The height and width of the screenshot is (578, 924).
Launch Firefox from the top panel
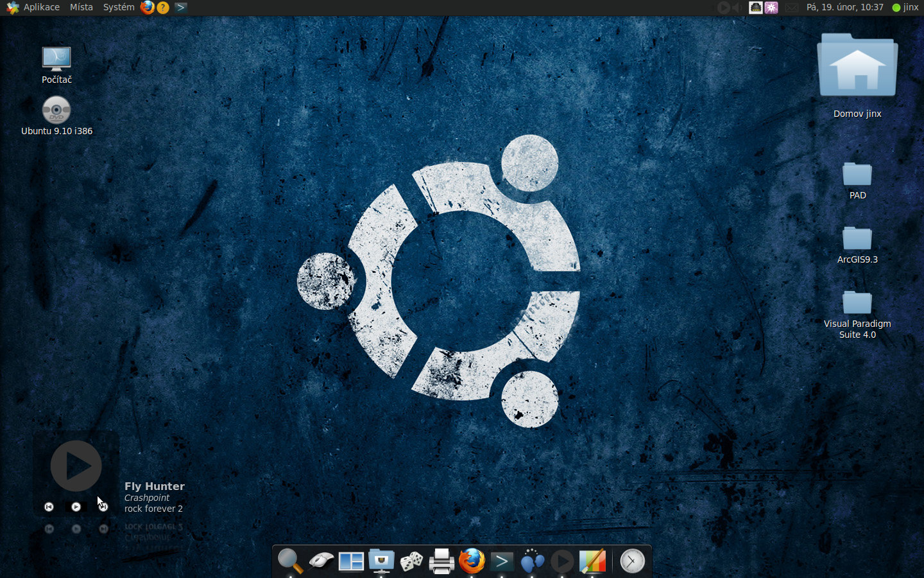(148, 7)
